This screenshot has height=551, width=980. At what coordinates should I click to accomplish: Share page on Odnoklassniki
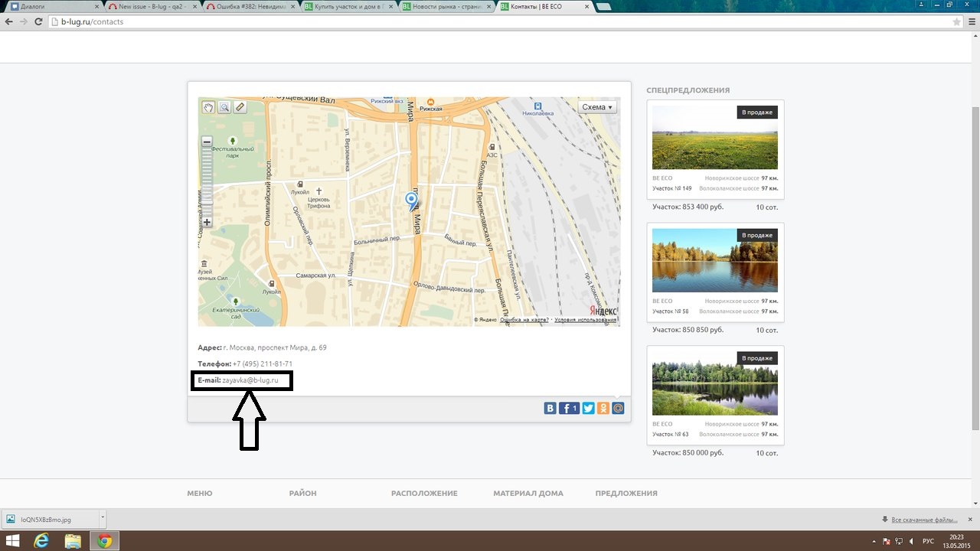click(603, 409)
